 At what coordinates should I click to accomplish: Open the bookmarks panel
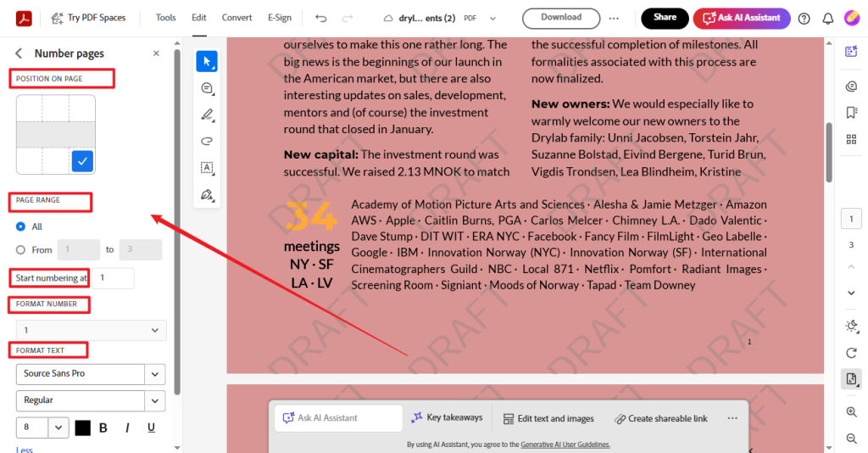tap(851, 113)
